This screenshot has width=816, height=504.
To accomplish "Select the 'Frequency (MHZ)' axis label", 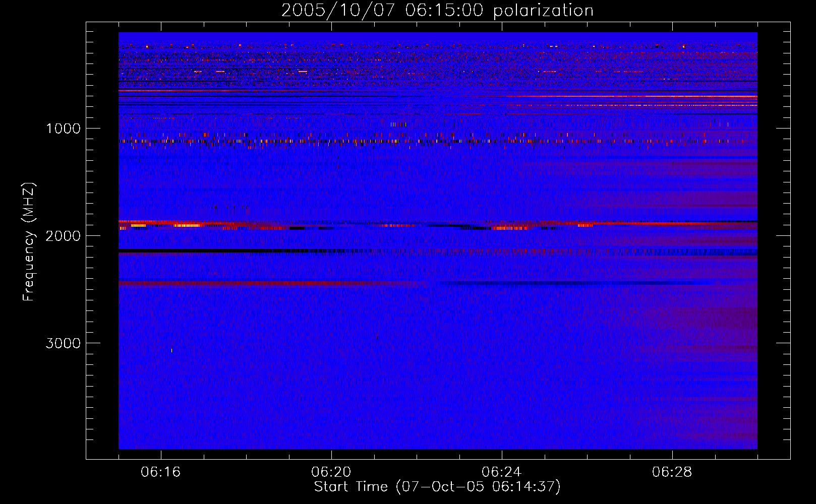I will [x=28, y=242].
